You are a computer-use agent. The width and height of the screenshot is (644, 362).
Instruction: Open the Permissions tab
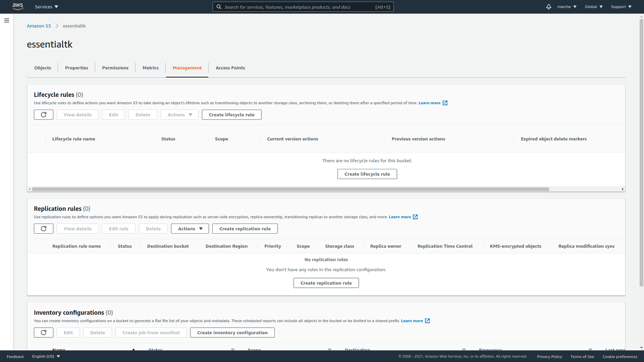pos(115,68)
